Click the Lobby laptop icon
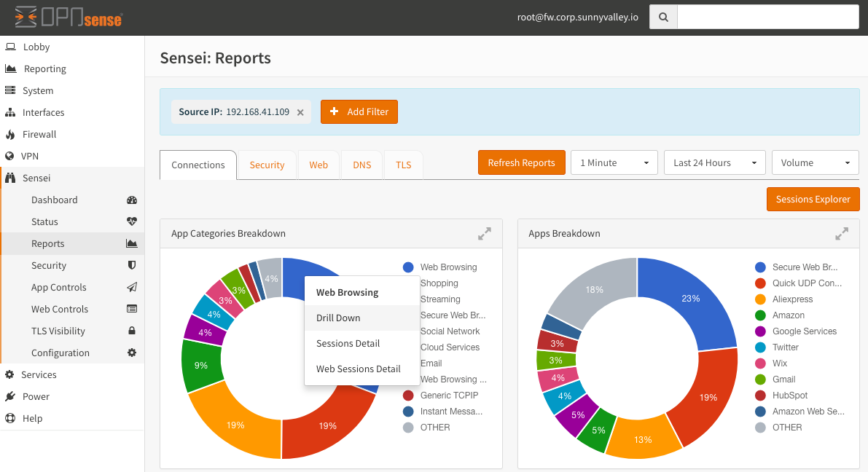 [10, 47]
